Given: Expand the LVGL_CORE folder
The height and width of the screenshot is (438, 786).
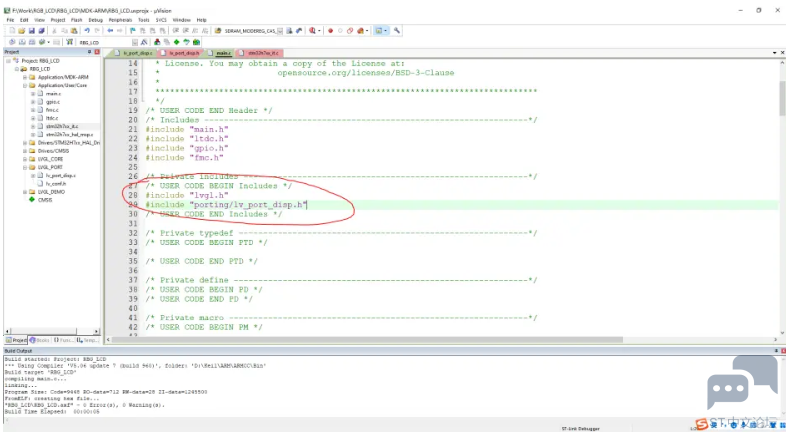Looking at the screenshot, I should coord(25,159).
